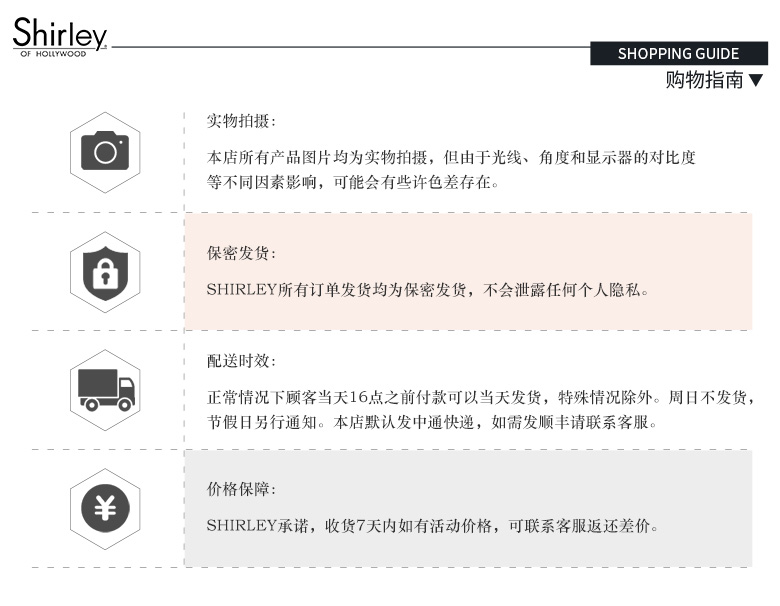The height and width of the screenshot is (606, 780).
Task: Select the 配送时效 heading
Action: coord(241,361)
